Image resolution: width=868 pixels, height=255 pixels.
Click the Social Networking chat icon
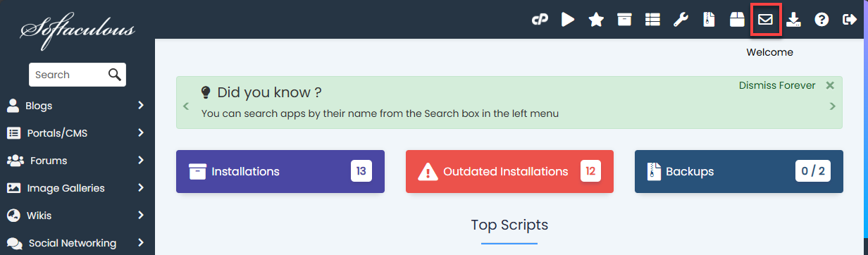(14, 243)
